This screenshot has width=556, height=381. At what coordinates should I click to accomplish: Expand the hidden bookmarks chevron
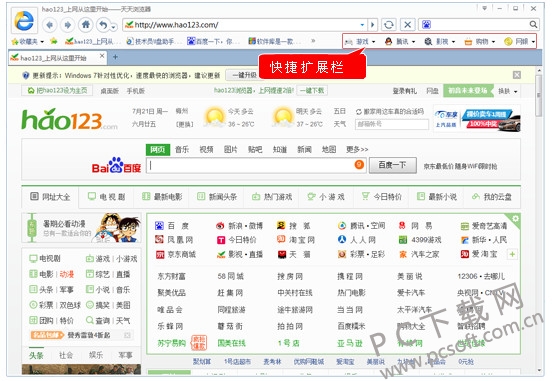[313, 41]
